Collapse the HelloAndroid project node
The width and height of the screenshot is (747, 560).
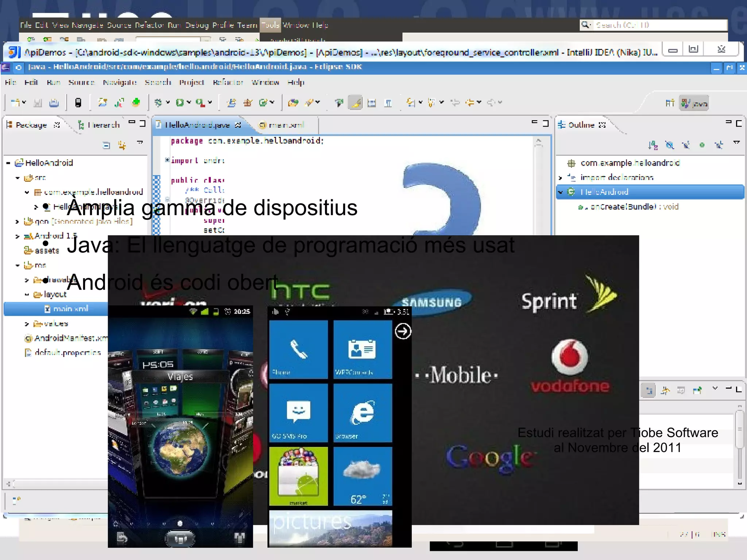(x=8, y=163)
